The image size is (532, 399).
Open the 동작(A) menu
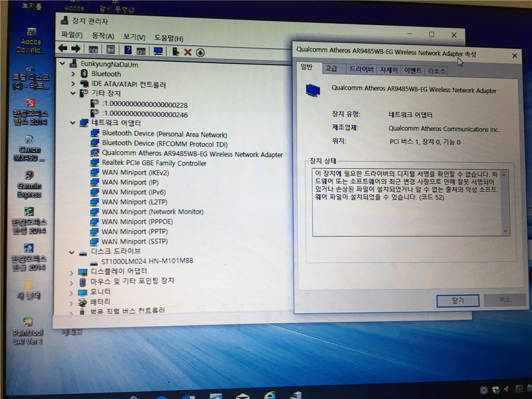coord(103,36)
